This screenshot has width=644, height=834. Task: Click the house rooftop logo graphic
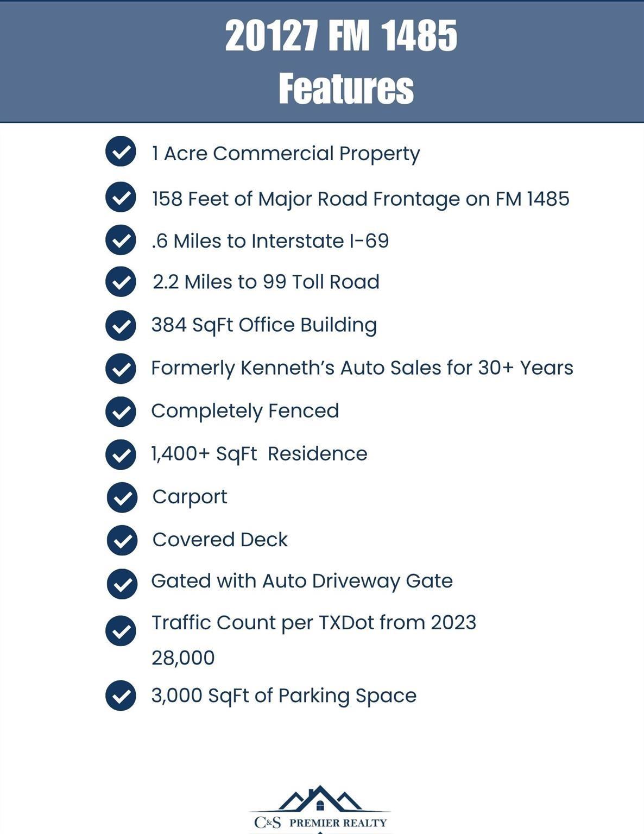coord(320,799)
